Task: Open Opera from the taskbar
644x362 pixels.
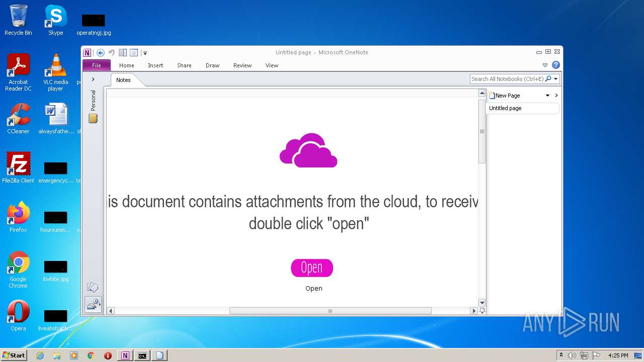Action: pos(108,355)
